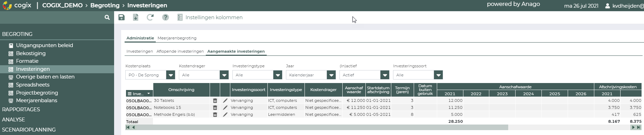The image size is (644, 135).
Task: Select Investeringen in the sidebar
Action: [x=33, y=69]
